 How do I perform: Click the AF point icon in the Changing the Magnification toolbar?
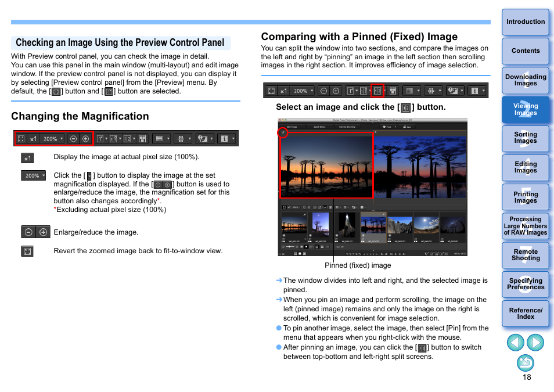pos(181,139)
